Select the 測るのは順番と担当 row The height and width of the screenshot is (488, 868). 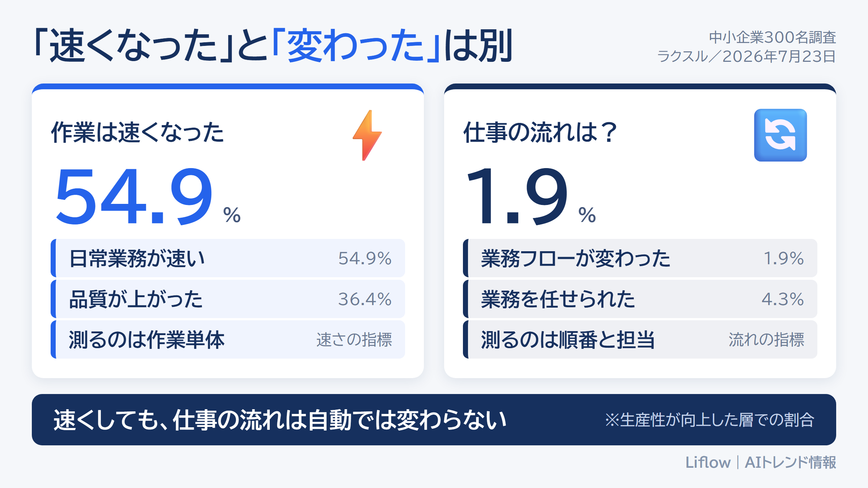[x=640, y=339]
